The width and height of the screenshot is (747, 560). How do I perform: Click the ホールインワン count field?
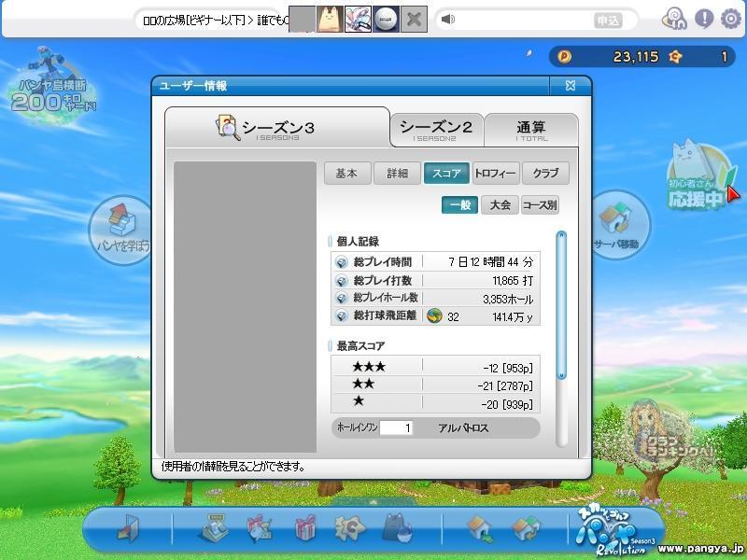coord(396,427)
